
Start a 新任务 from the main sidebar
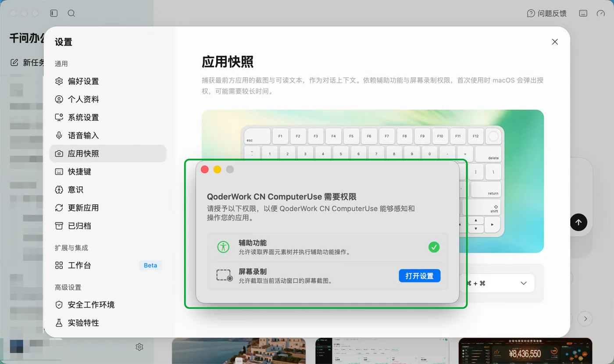point(27,63)
